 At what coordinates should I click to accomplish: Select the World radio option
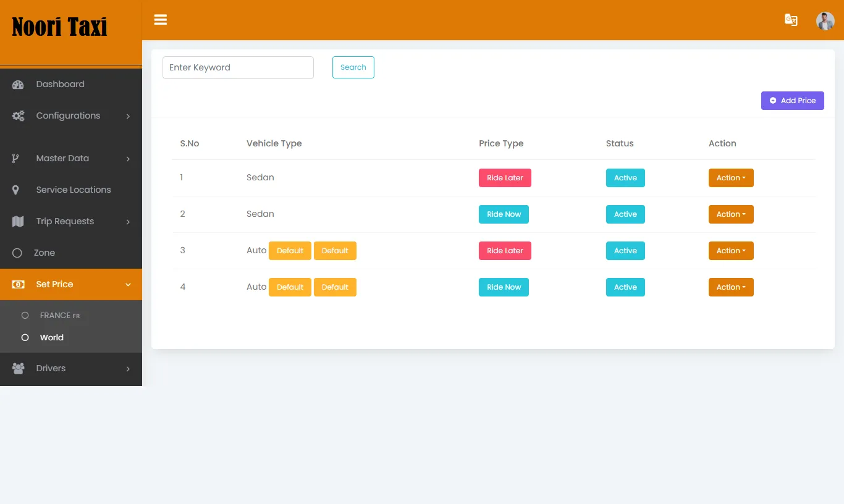tap(25, 337)
